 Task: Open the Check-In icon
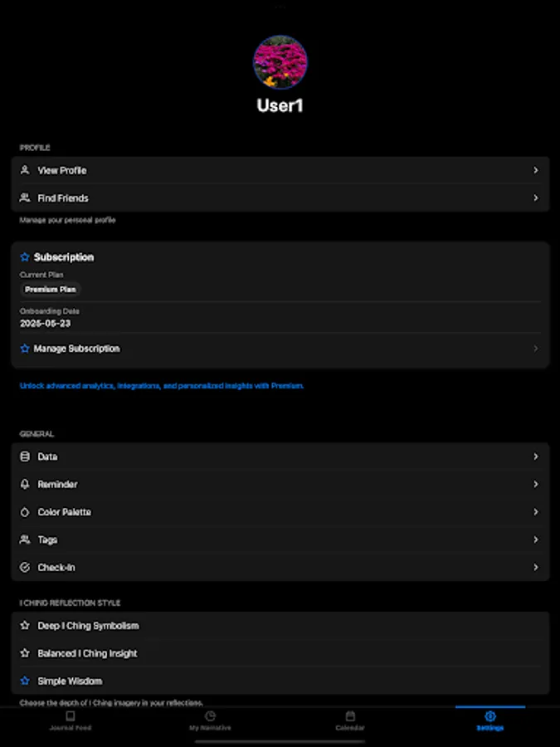[26, 567]
